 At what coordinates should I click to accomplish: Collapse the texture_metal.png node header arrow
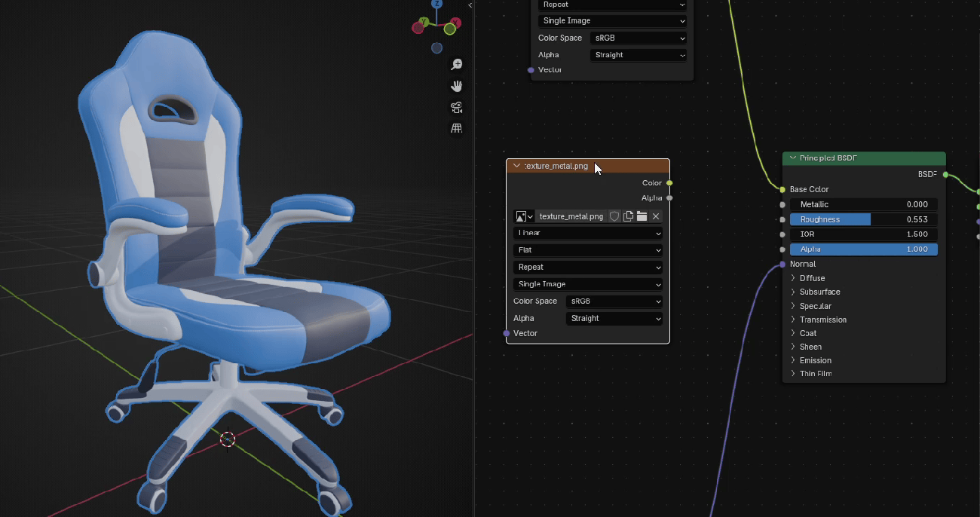click(516, 166)
